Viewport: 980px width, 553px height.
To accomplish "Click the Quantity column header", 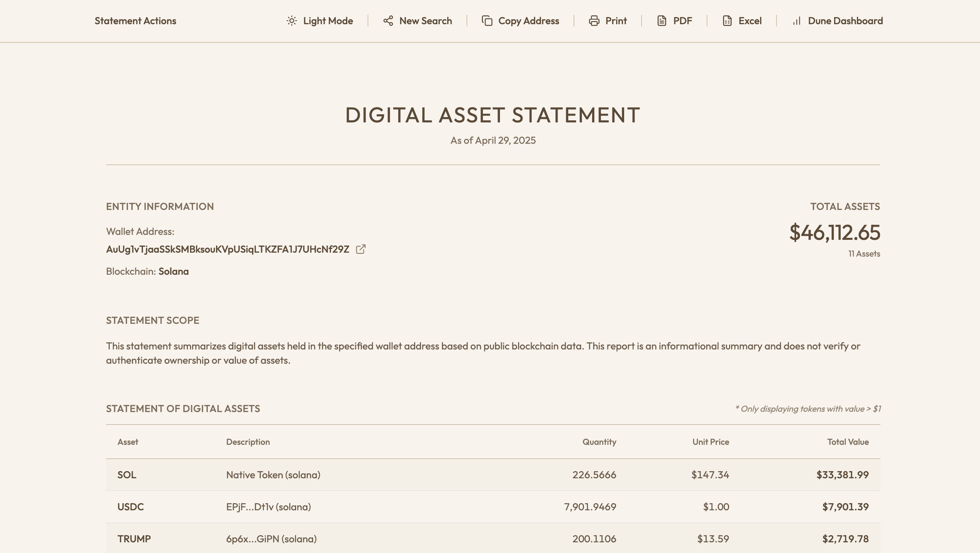I will click(599, 442).
